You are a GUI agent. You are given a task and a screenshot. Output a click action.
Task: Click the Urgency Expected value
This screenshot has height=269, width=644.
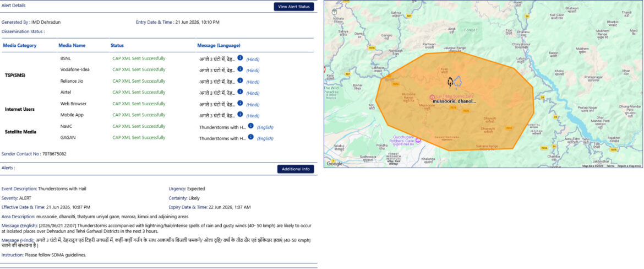(x=196, y=189)
